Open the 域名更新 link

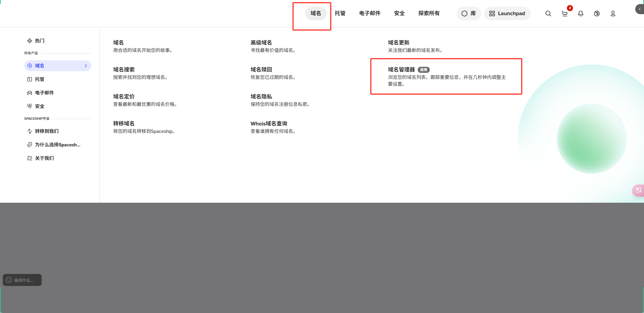click(399, 42)
